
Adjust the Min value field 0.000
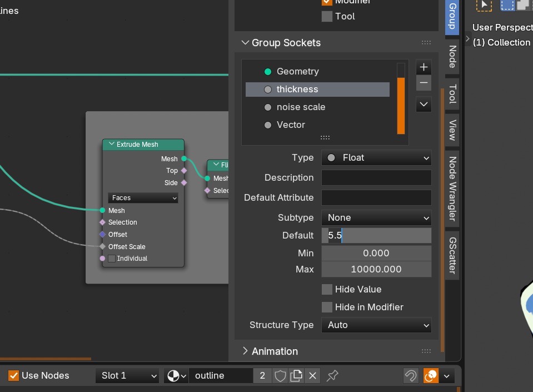[376, 254]
